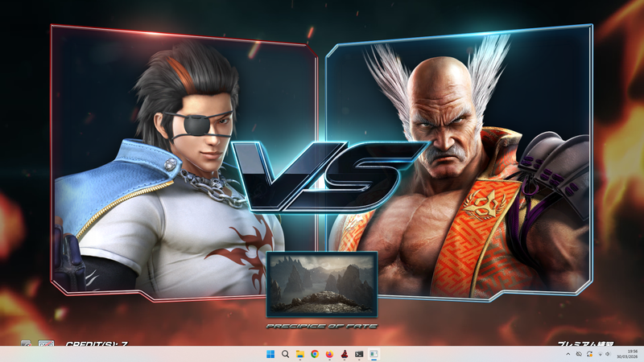Click the CREDIT(S) counter text

pyautogui.click(x=97, y=343)
